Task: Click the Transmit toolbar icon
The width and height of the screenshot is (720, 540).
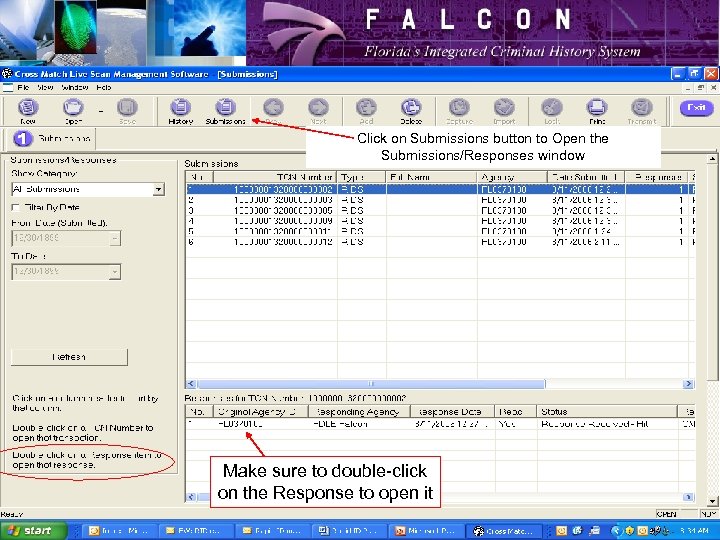Action: 642,111
